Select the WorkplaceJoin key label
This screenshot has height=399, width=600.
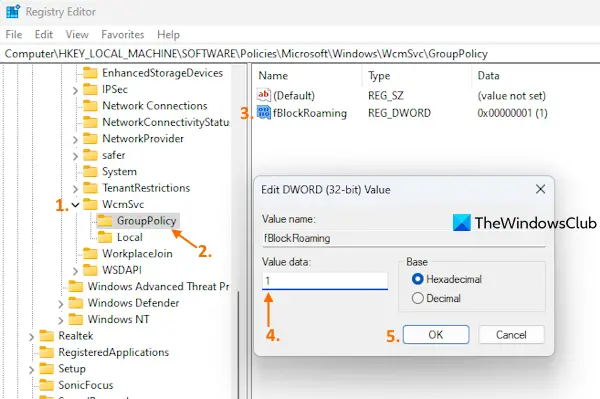(x=137, y=254)
